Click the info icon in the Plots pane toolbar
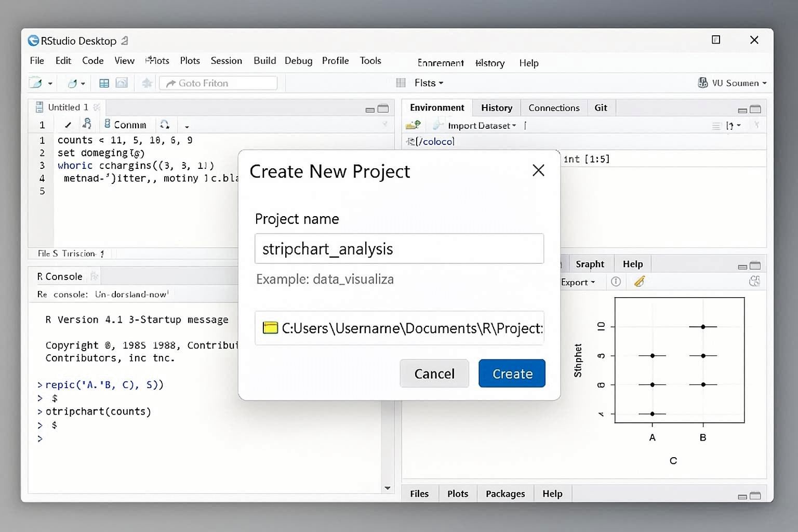798x532 pixels. 616,282
